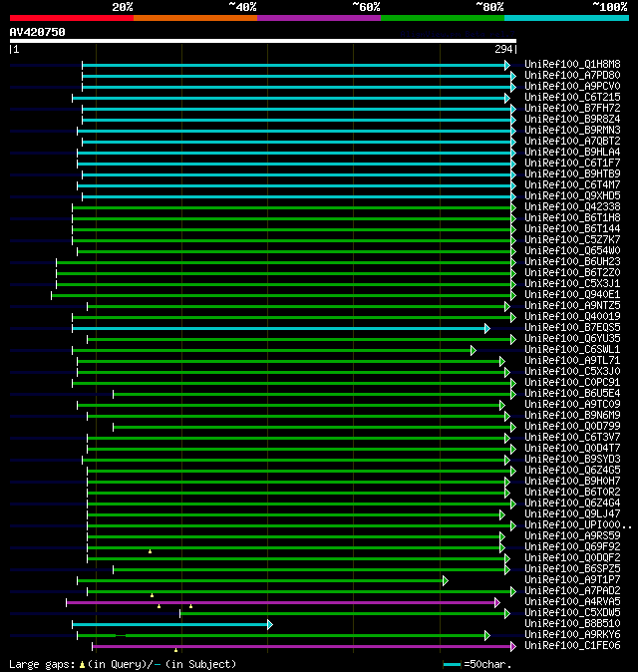
Task: Select the UniRef100_B6T2Z0 label
Action: click(x=572, y=272)
